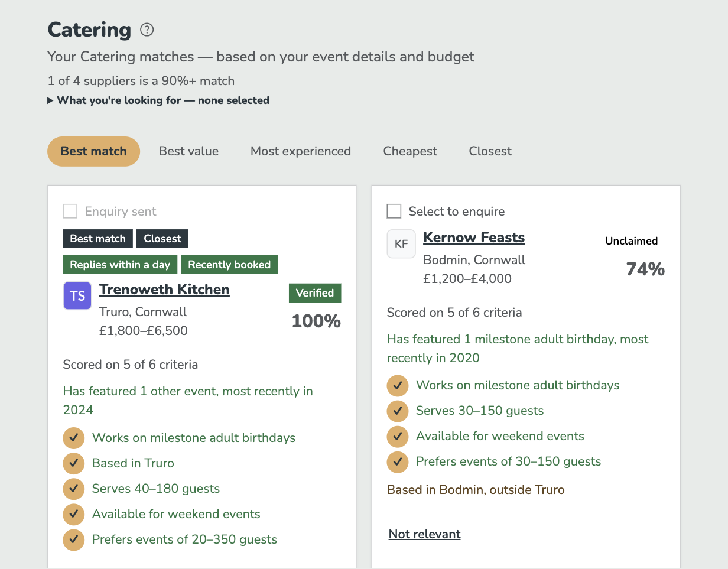This screenshot has width=728, height=569.
Task: Click the check icon beside Serves 30–150 guests
Action: coord(398,411)
